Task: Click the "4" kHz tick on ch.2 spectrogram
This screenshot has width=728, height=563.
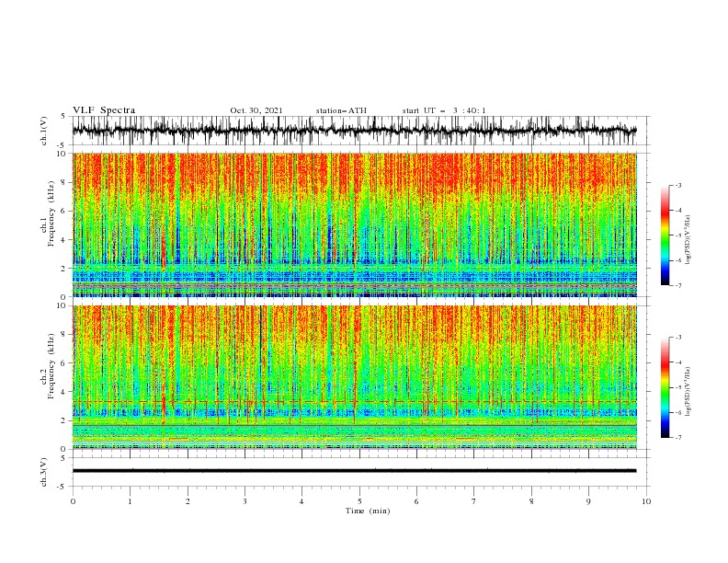Action: point(63,392)
